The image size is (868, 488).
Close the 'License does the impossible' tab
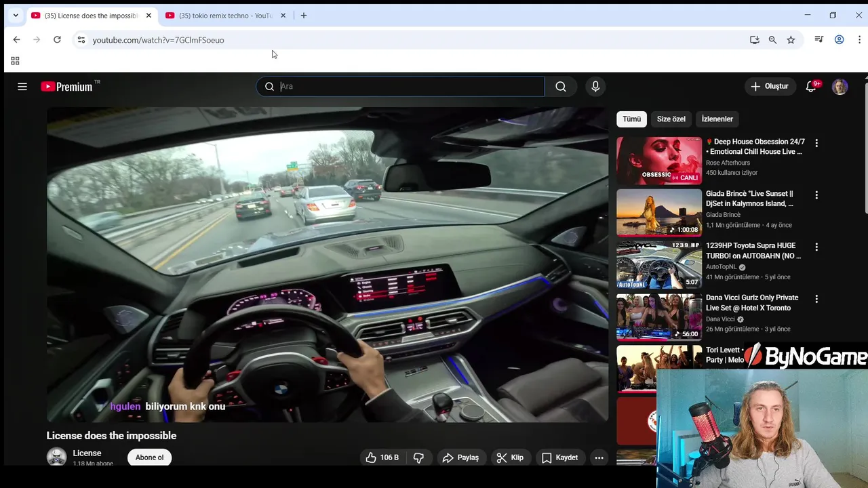pyautogui.click(x=149, y=16)
